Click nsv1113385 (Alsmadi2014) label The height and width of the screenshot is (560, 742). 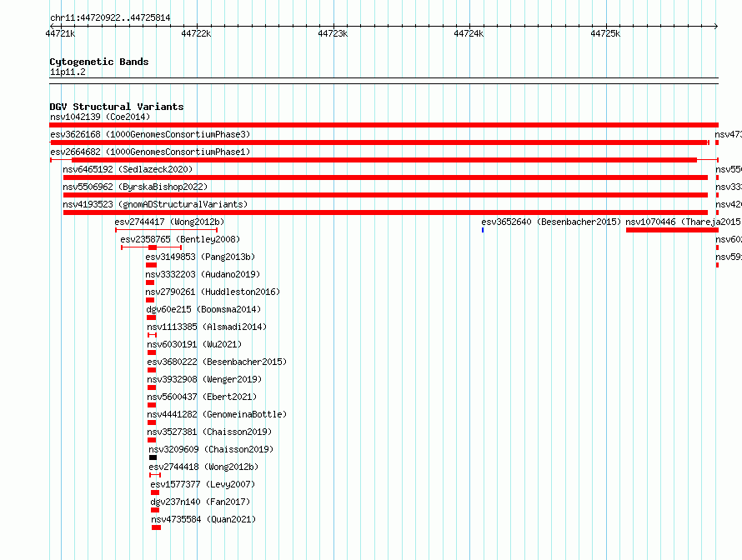coord(207,327)
